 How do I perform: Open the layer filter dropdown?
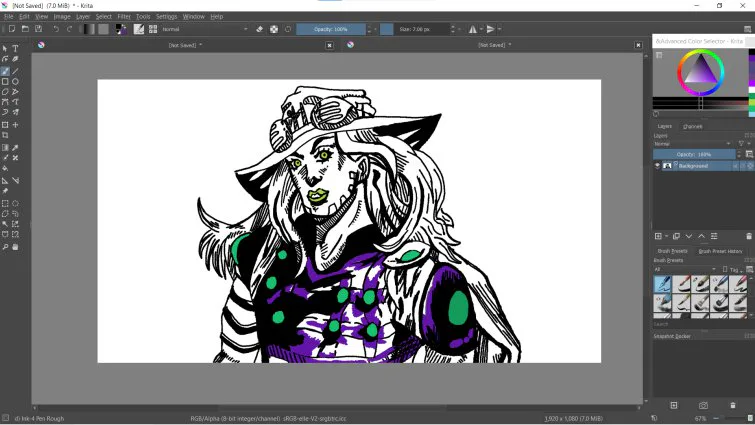point(742,143)
